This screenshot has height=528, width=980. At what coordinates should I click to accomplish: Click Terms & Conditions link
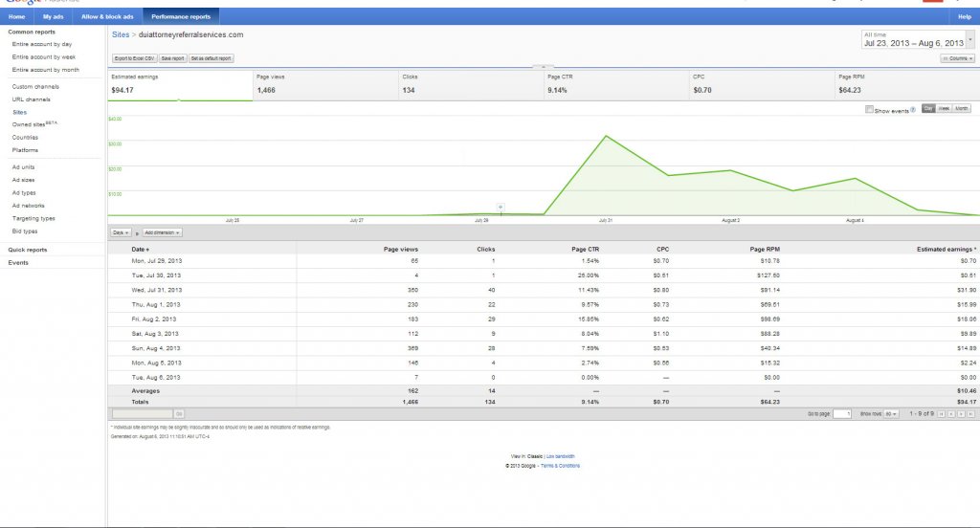[x=560, y=466]
